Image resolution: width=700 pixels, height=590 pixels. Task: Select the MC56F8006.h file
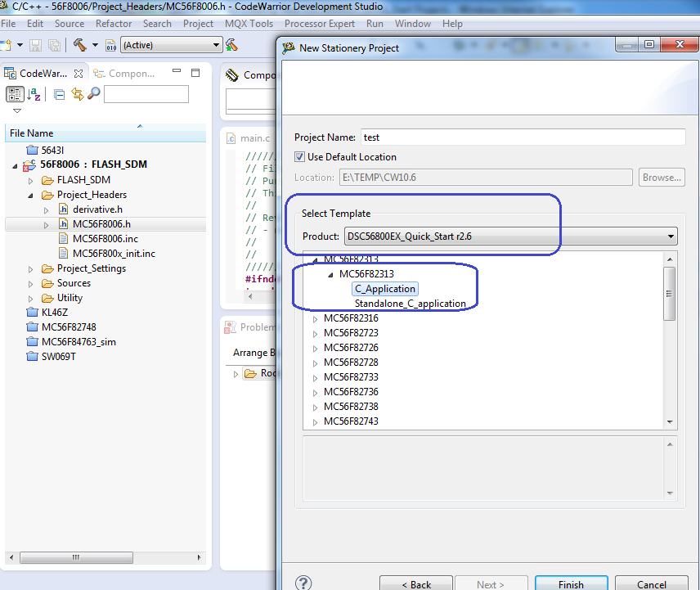click(101, 223)
